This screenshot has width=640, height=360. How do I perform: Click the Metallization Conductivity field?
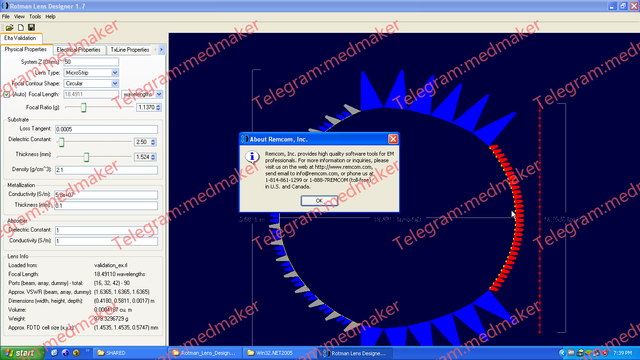coord(106,195)
